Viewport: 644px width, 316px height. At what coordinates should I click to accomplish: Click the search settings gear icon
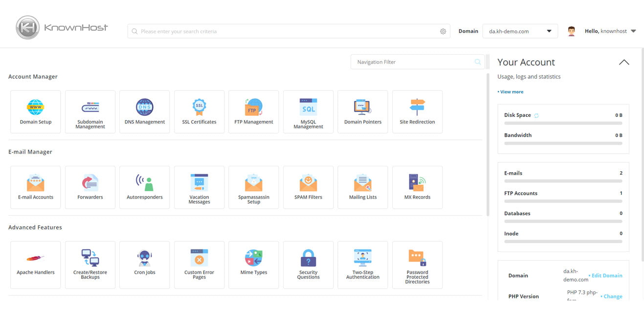tap(443, 31)
